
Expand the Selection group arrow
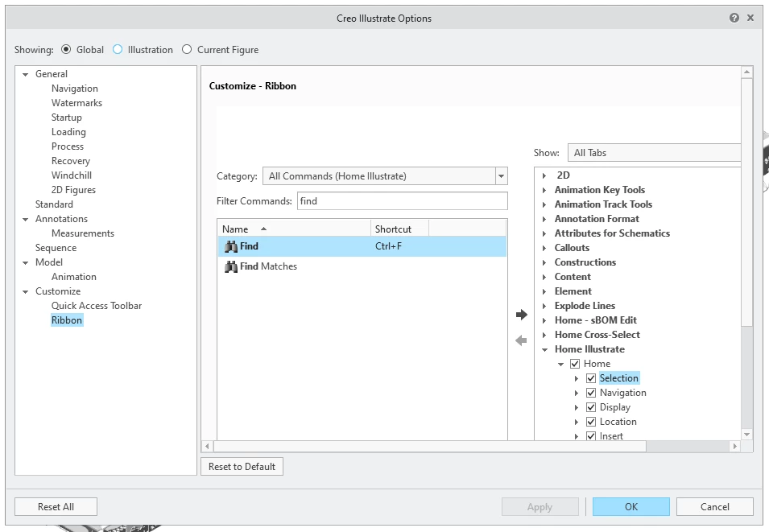click(577, 378)
